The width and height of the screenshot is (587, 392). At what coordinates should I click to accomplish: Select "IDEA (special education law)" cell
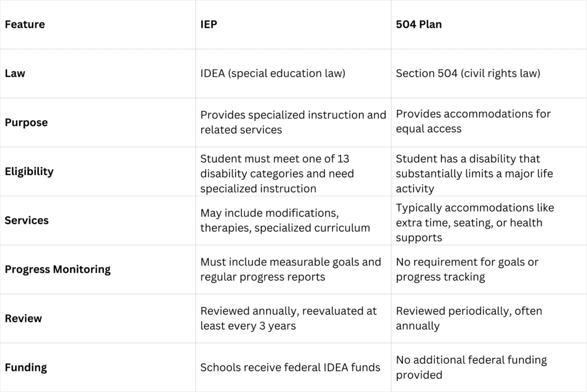(x=272, y=73)
